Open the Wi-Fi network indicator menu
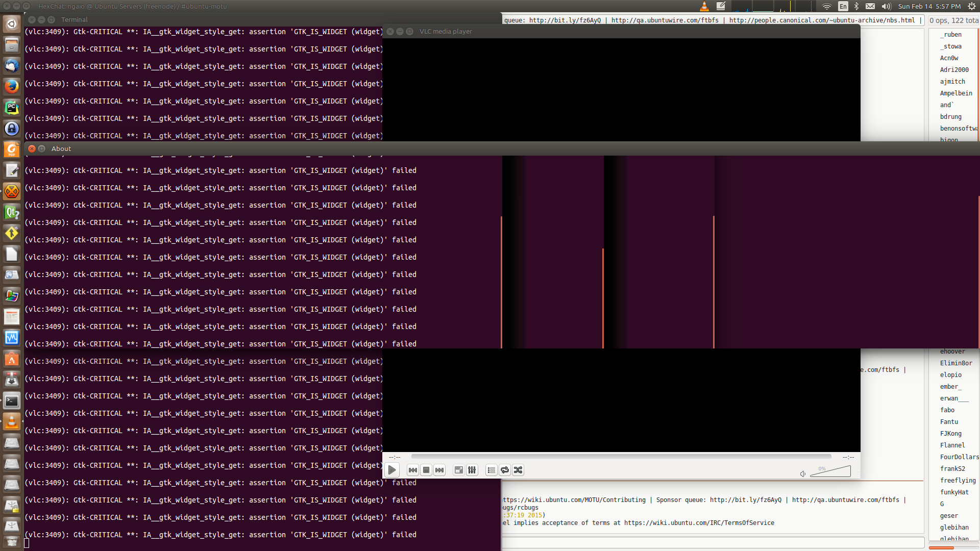Screen dimensions: 980x551 [x=826, y=6]
